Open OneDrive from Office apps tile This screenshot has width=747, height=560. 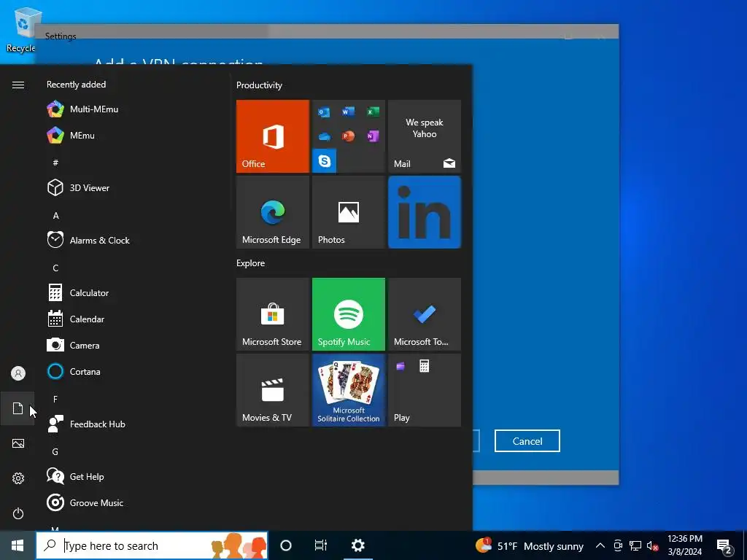pos(324,136)
